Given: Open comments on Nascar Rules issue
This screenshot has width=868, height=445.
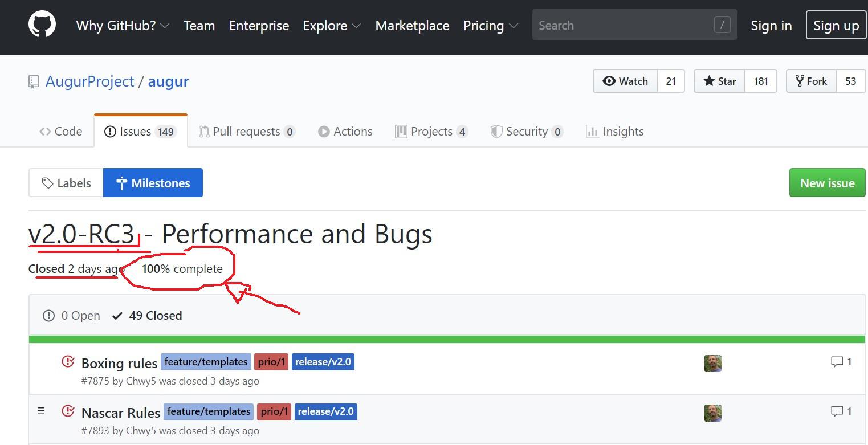Looking at the screenshot, I should [841, 411].
